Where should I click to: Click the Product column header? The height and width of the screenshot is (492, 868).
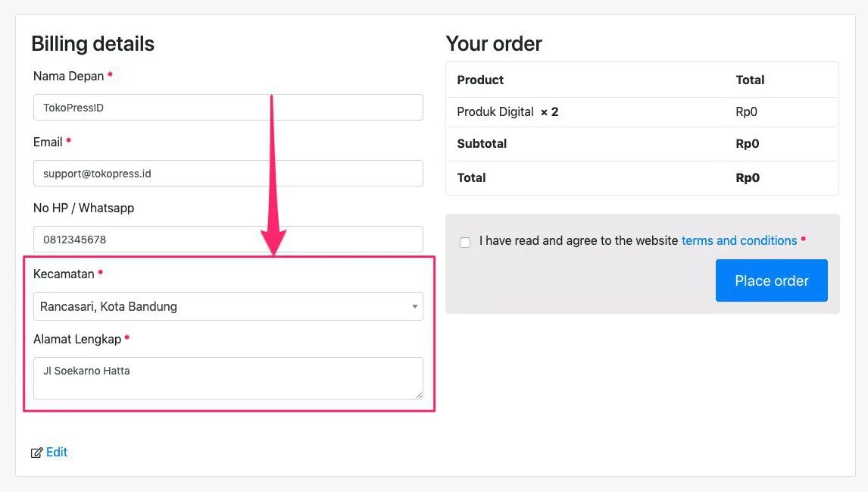[x=480, y=80]
